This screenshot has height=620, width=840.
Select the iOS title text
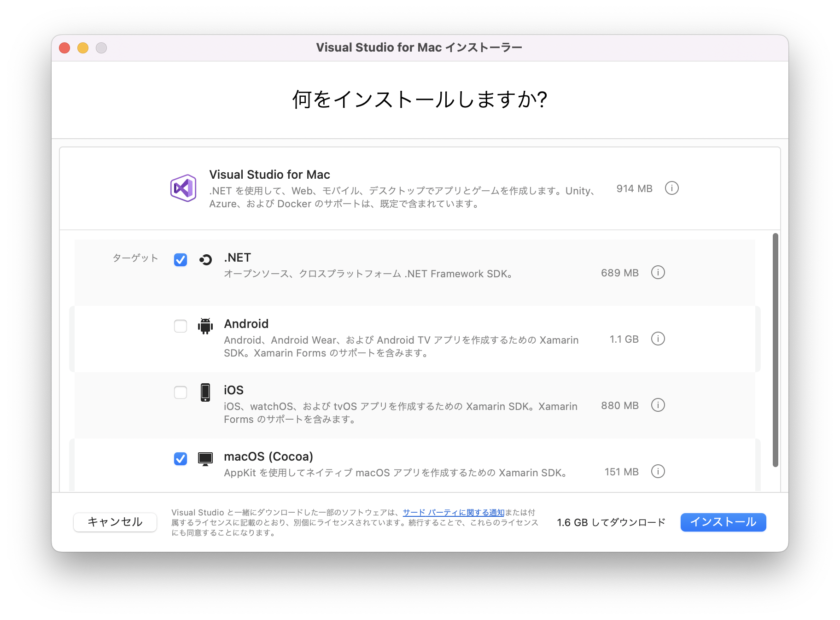click(x=233, y=390)
